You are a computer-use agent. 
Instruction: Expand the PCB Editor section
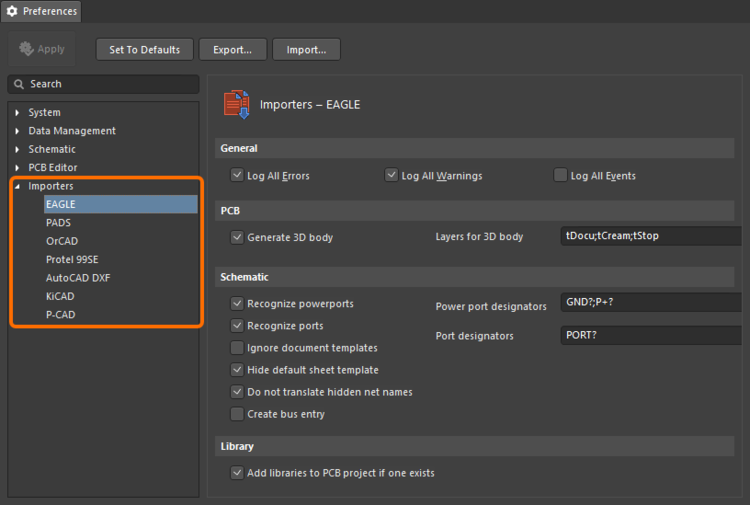[17, 168]
